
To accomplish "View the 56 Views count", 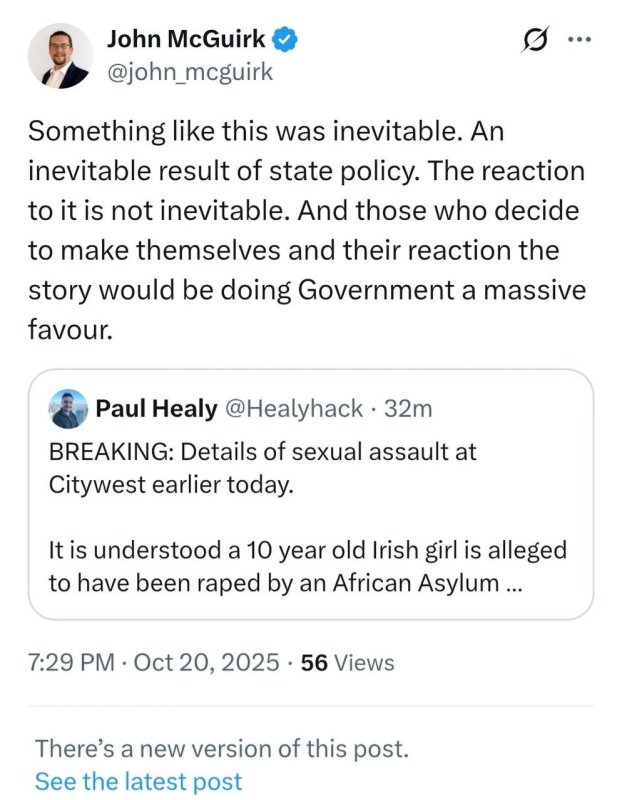I will coord(347,662).
